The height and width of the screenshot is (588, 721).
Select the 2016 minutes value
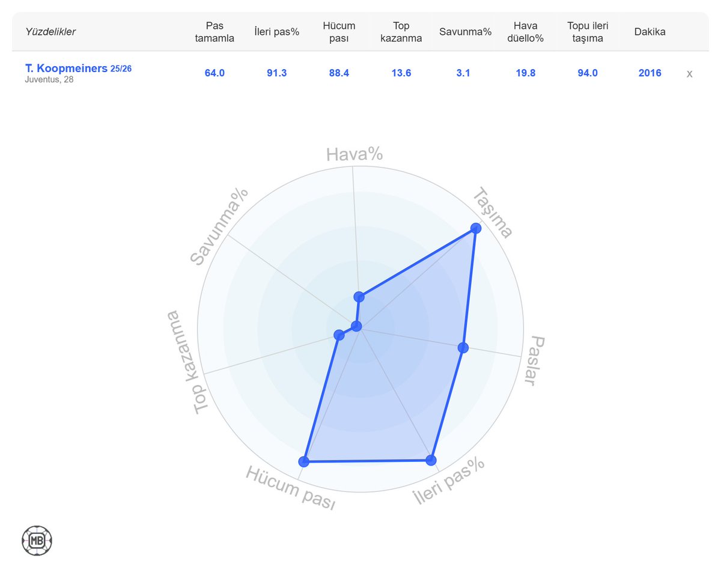coord(650,73)
